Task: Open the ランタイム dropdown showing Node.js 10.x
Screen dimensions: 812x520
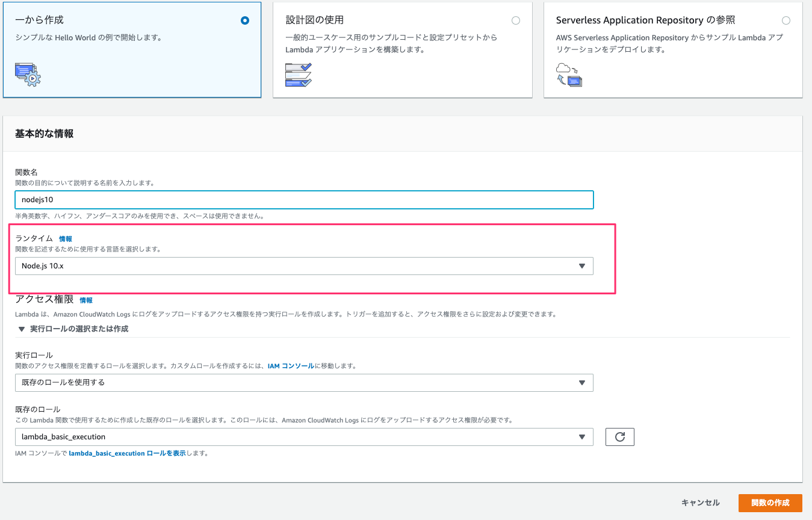Action: (304, 265)
